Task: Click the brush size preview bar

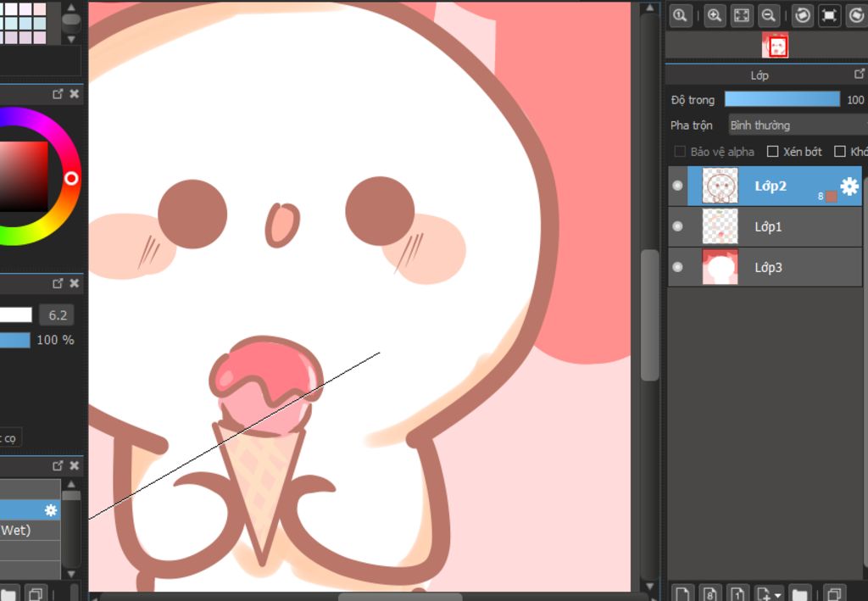Action: tap(15, 314)
